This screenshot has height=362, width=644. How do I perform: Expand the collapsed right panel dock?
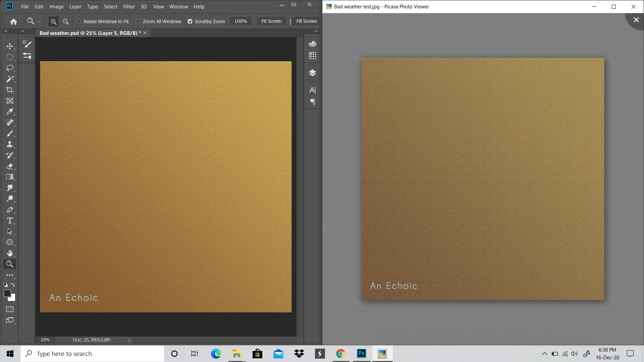click(x=316, y=31)
